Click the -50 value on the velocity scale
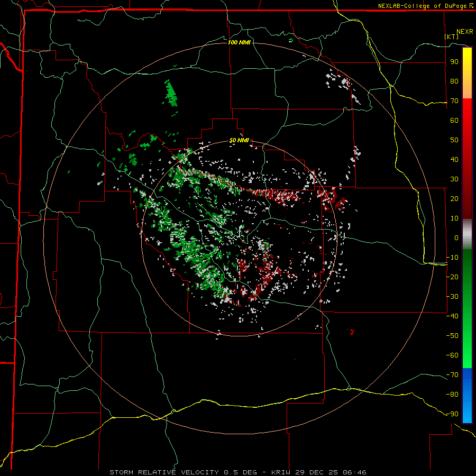This screenshot has height=476, width=476. (x=452, y=336)
